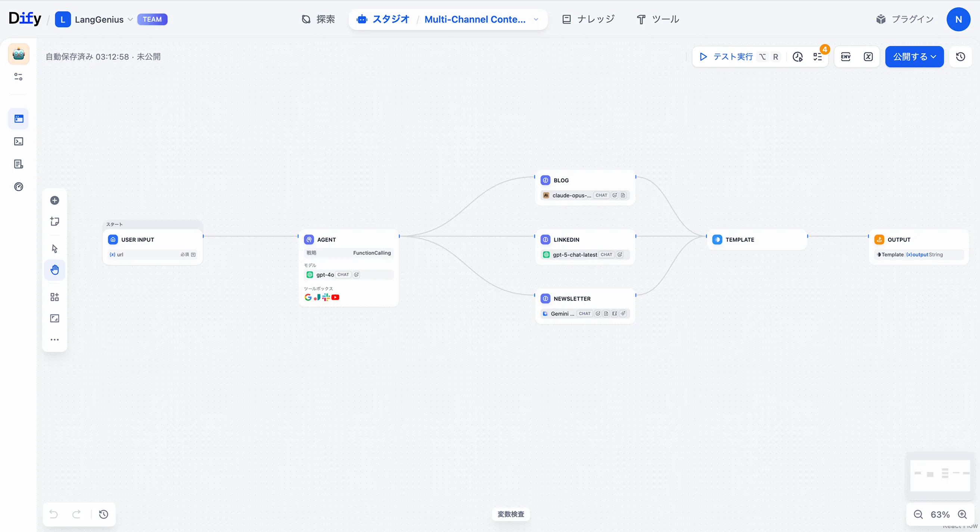
Task: Expand the LangGenius workspace dropdown
Action: coord(130,19)
